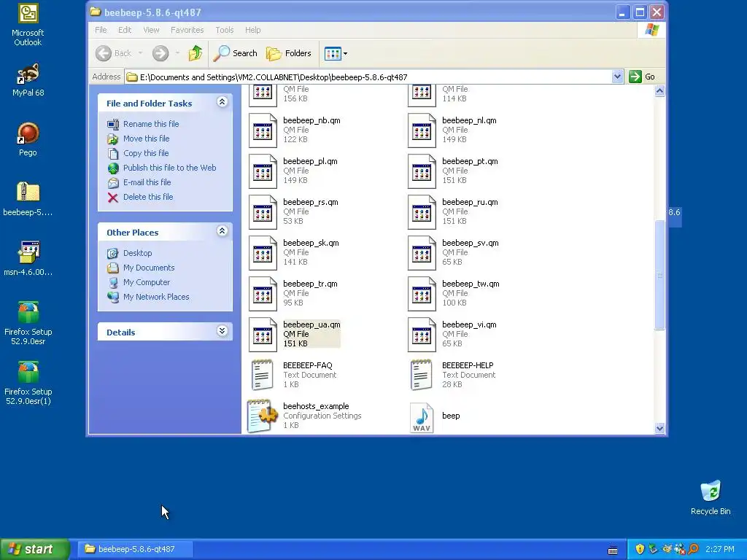Open the Tools menu

coord(225,30)
